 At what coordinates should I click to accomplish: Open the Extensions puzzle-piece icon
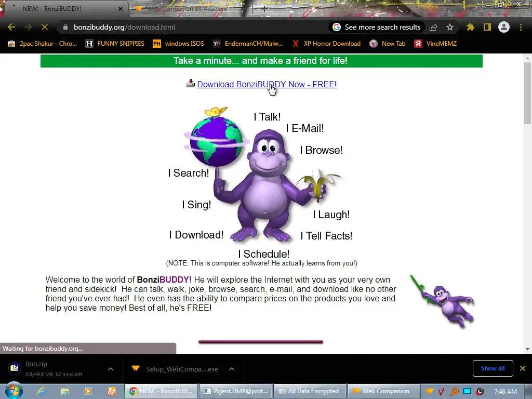click(x=471, y=27)
